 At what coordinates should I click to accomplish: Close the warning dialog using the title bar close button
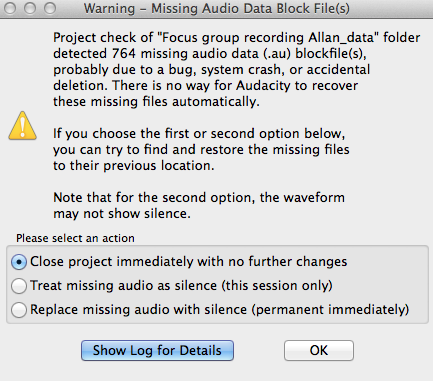pyautogui.click(x=10, y=8)
